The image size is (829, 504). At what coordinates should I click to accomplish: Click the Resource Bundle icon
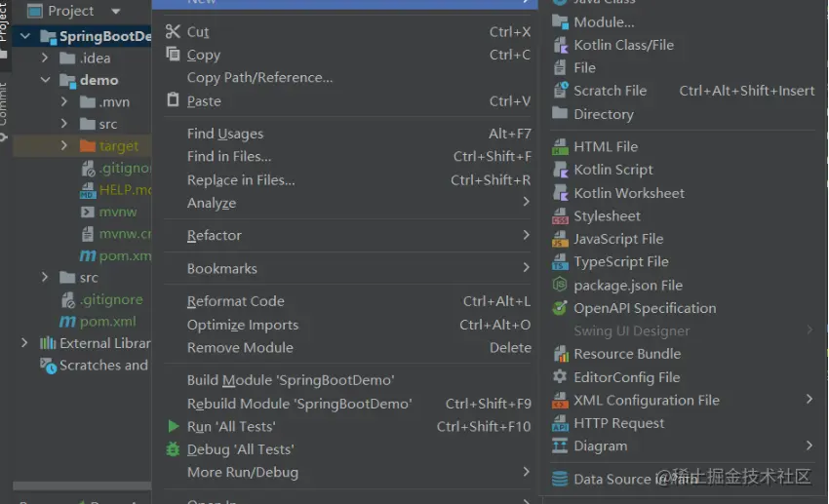coord(560,354)
